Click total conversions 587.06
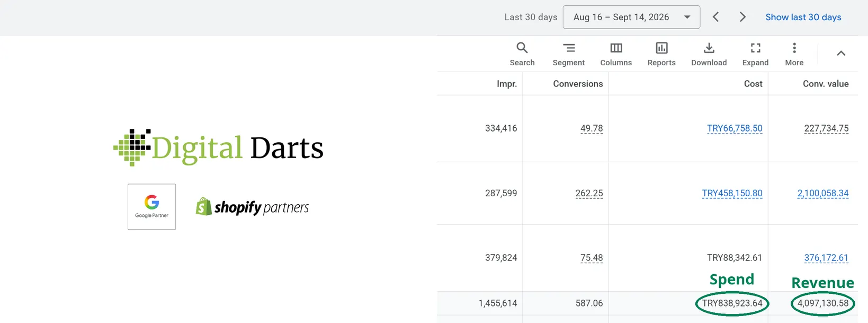868x323 pixels. tap(589, 303)
